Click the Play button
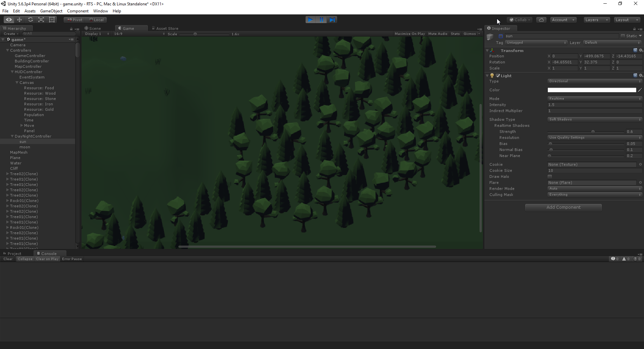The height and width of the screenshot is (349, 644). [311, 20]
